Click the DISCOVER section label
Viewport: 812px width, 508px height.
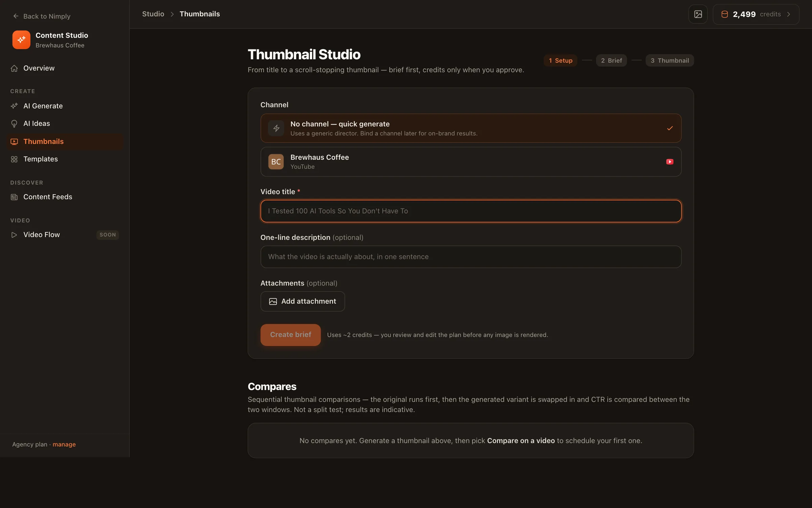[27, 183]
